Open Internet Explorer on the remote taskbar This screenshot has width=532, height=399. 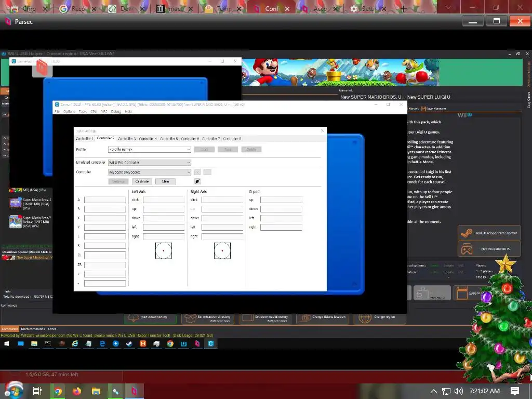(x=75, y=344)
